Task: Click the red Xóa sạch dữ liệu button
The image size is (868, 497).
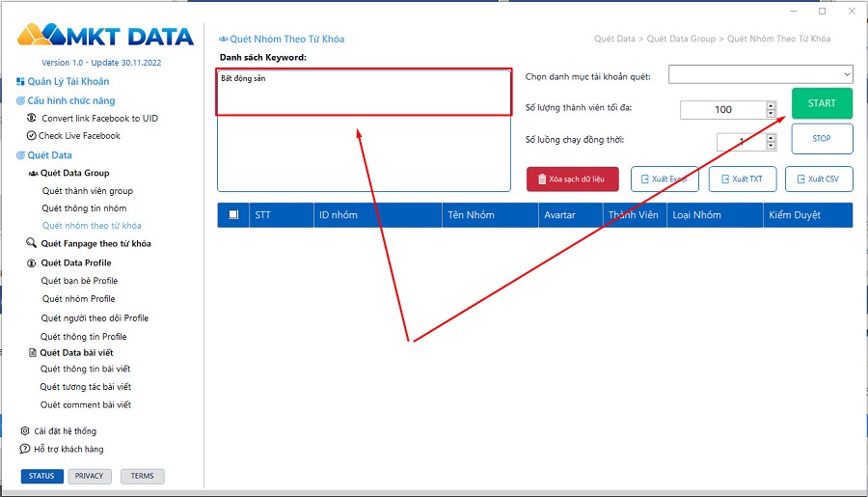Action: (572, 179)
